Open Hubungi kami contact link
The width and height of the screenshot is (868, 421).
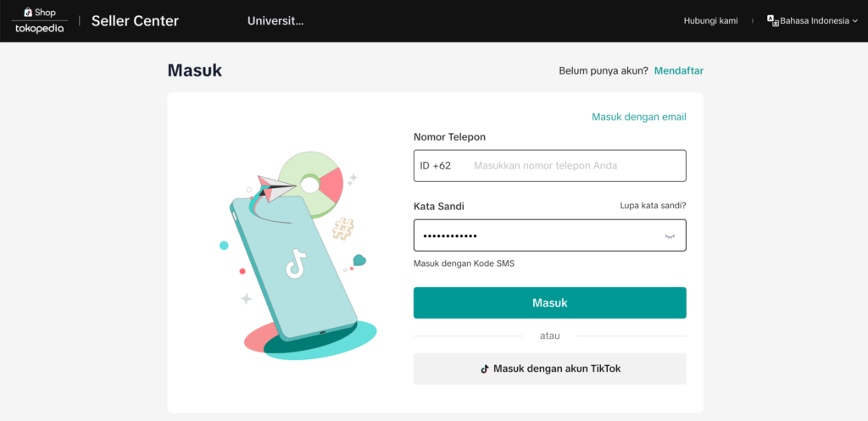click(x=711, y=21)
